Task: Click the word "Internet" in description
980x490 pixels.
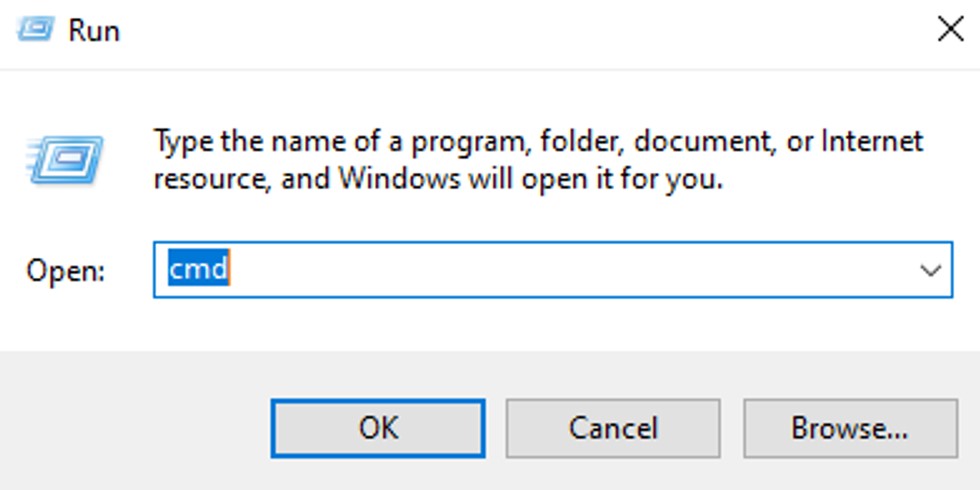Action: [x=872, y=141]
